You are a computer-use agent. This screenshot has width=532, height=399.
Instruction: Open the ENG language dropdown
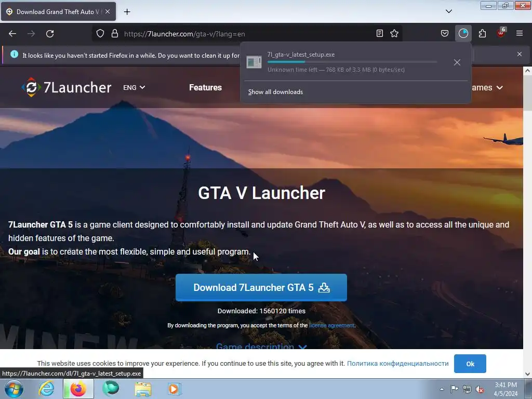point(134,87)
